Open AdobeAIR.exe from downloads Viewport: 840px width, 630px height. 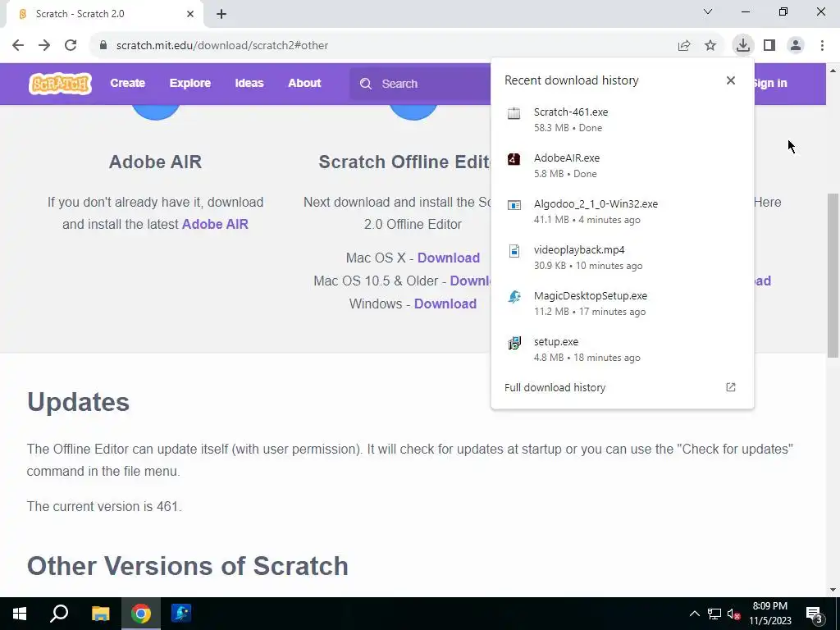pyautogui.click(x=622, y=166)
